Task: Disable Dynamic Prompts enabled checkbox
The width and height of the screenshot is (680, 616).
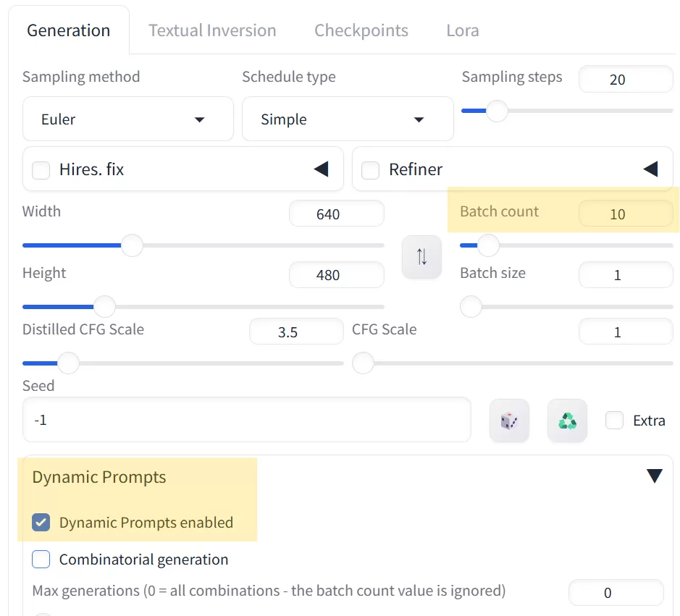Action: click(x=41, y=522)
